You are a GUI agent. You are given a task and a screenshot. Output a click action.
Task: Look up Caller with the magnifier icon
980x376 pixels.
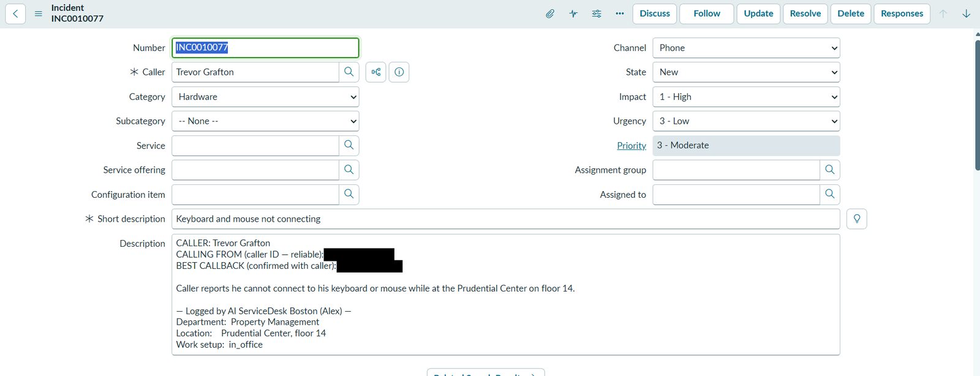click(349, 72)
